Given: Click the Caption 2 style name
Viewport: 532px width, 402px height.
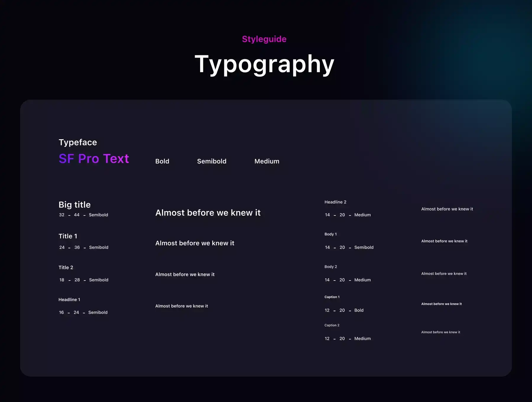Looking at the screenshot, I should coord(332,325).
